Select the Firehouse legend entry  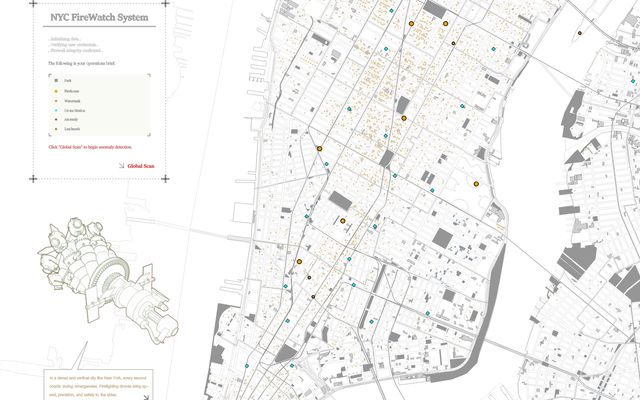coord(71,91)
